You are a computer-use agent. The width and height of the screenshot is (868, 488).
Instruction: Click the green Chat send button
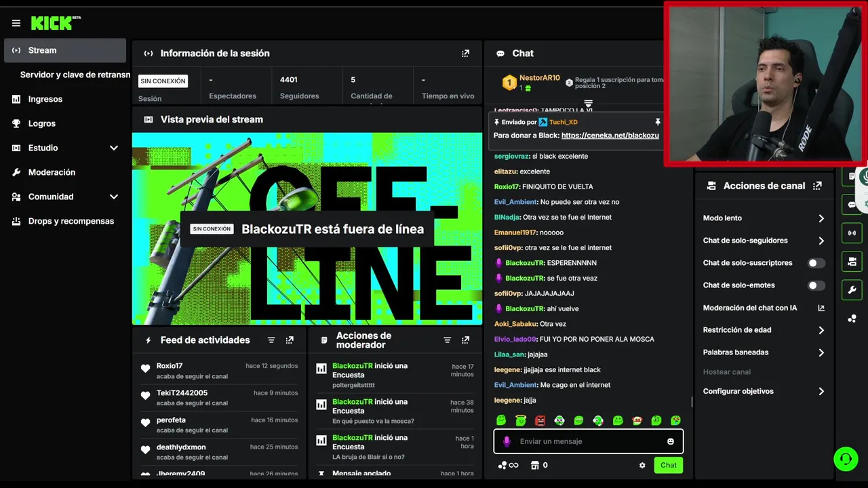(x=669, y=465)
